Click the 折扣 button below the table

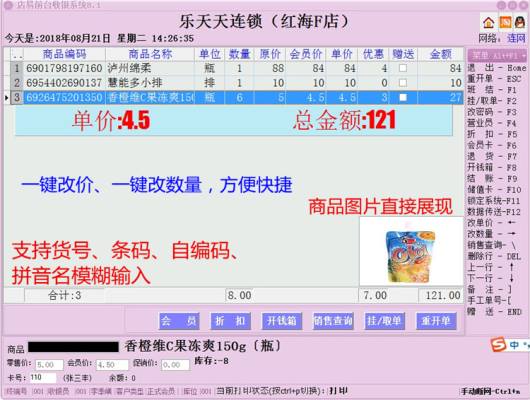click(231, 321)
